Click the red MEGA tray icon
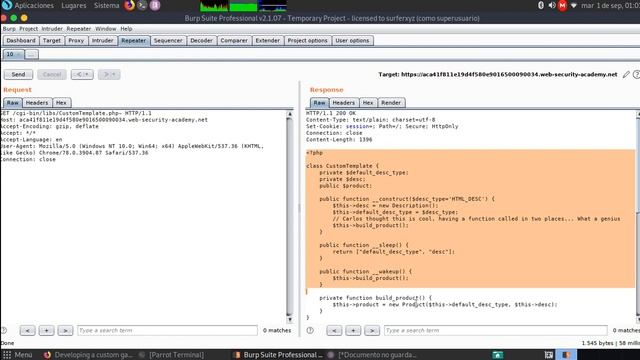 (x=562, y=5)
